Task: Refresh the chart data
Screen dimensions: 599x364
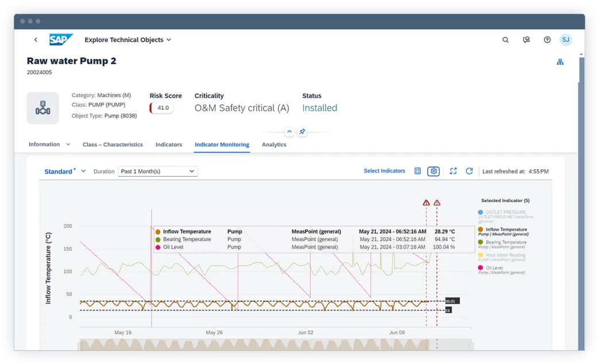Action: tap(469, 171)
